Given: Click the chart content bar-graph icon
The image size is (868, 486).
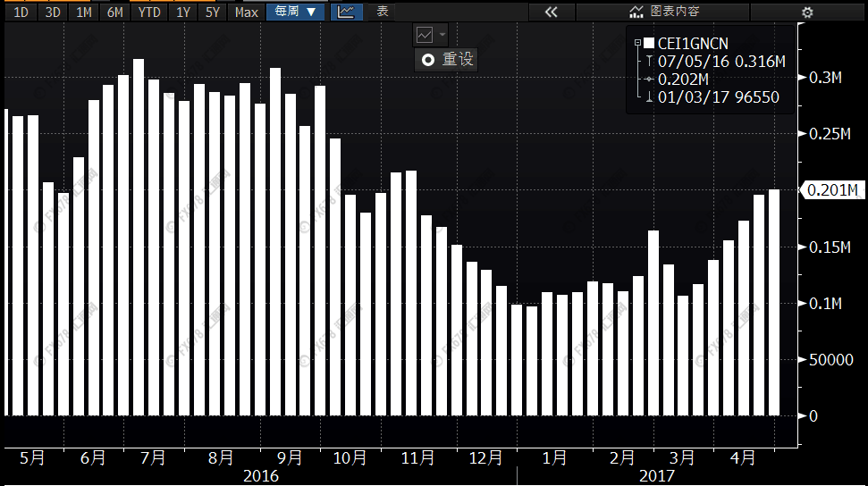Looking at the screenshot, I should [636, 12].
